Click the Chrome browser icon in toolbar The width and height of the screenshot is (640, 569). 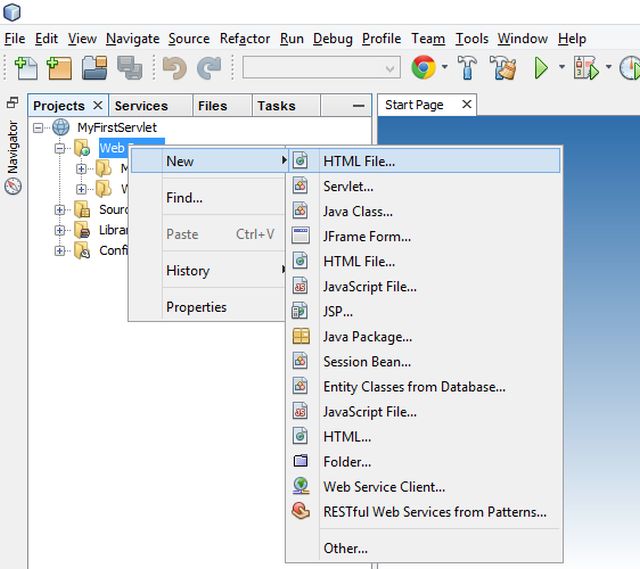click(424, 67)
